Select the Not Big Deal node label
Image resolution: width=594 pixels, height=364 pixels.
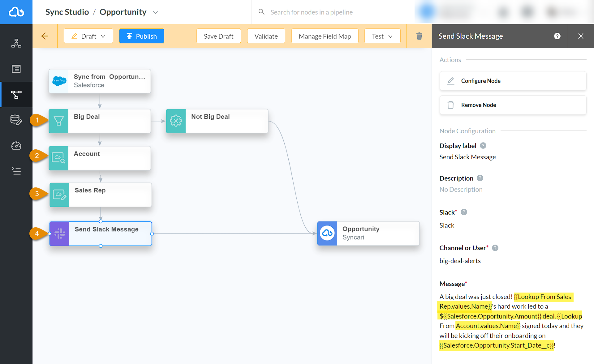pyautogui.click(x=210, y=117)
